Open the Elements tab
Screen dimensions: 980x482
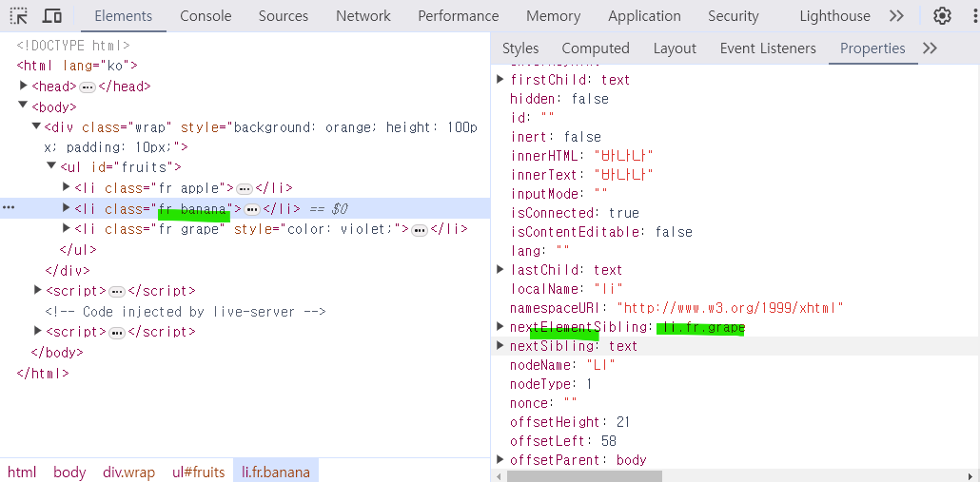pos(123,15)
